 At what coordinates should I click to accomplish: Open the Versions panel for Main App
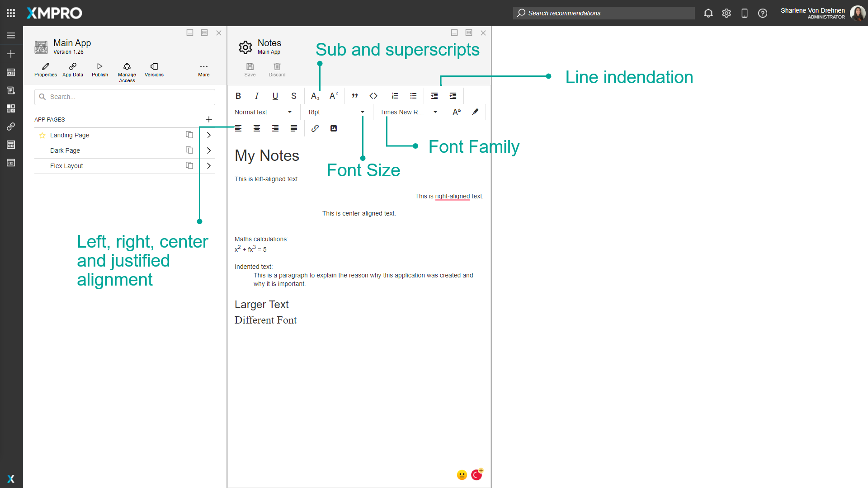[x=154, y=69]
